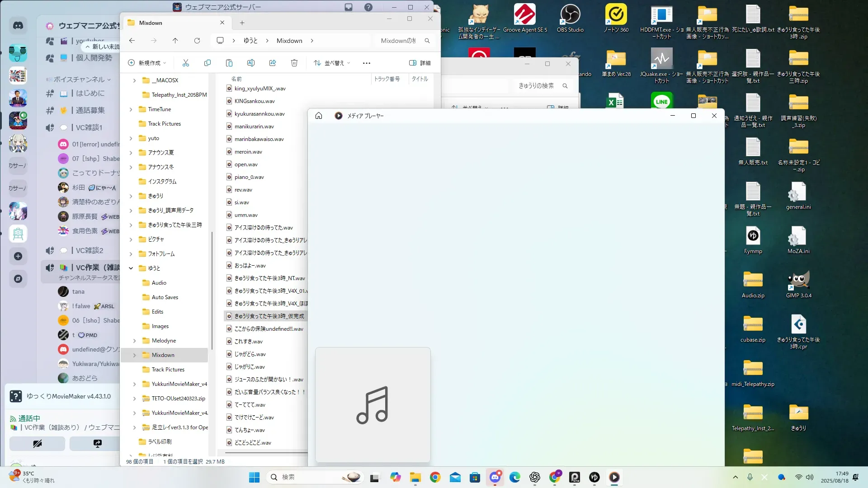Click the Cut scissors icon in Explorer toolbar
Screen dimensions: 868x488
186,63
